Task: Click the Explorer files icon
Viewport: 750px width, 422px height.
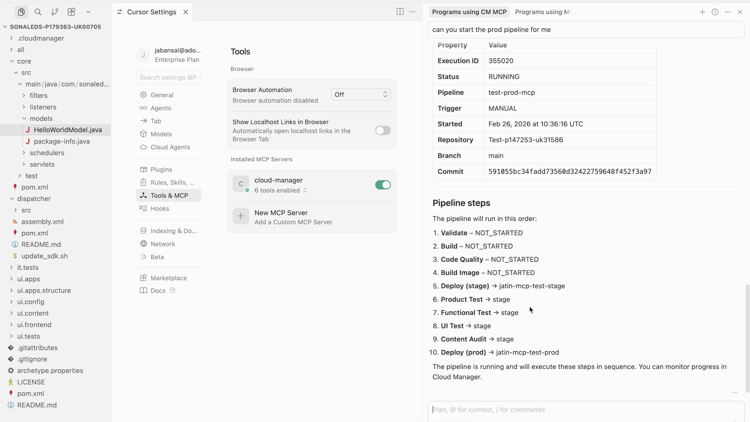Action: point(21,12)
